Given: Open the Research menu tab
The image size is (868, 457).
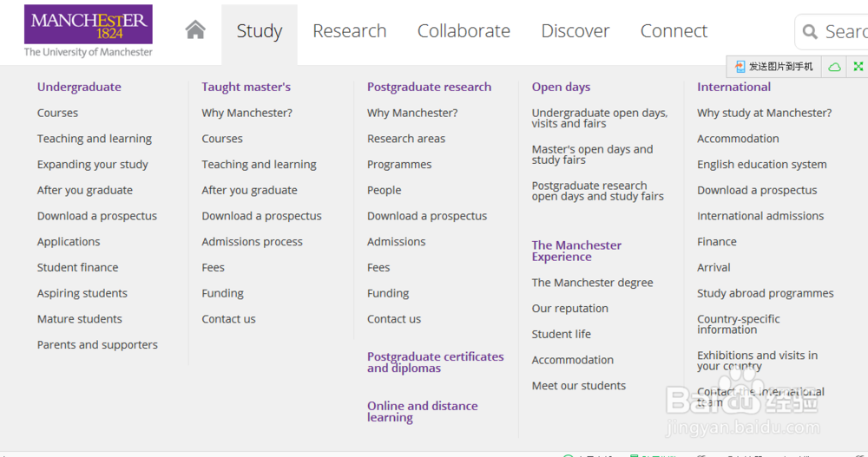Looking at the screenshot, I should (349, 31).
